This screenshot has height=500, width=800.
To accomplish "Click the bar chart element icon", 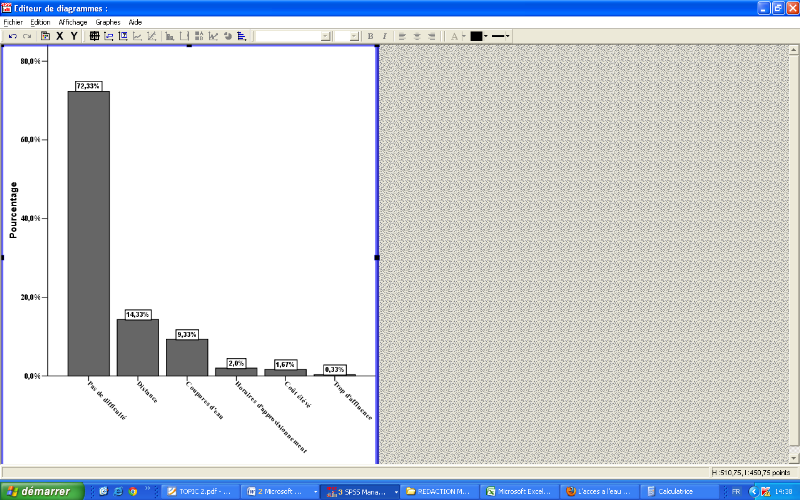I will [170, 36].
